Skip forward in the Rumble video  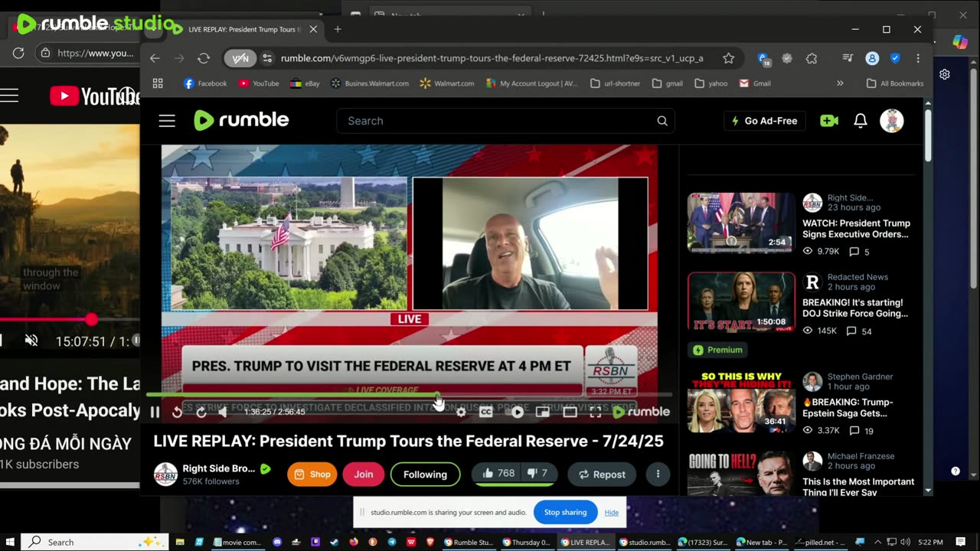point(201,412)
